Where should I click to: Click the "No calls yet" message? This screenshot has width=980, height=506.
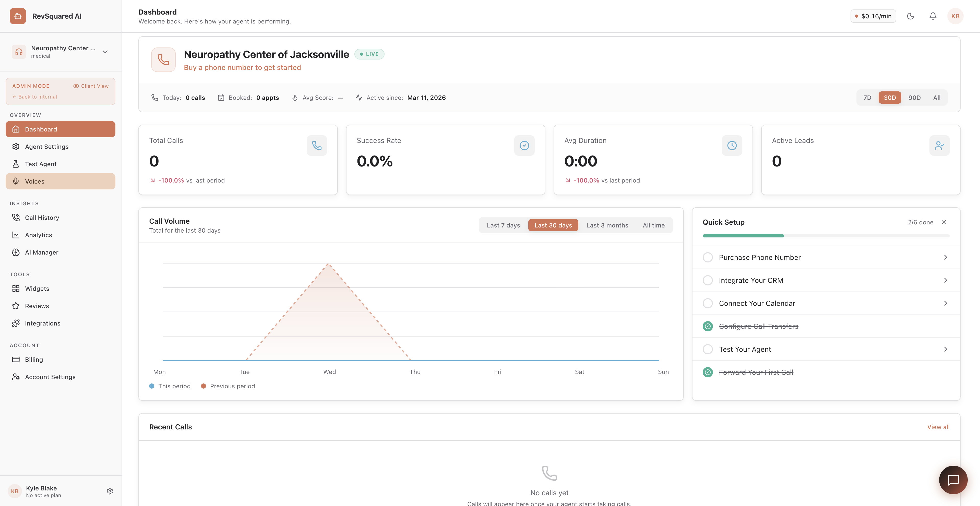[x=549, y=493]
